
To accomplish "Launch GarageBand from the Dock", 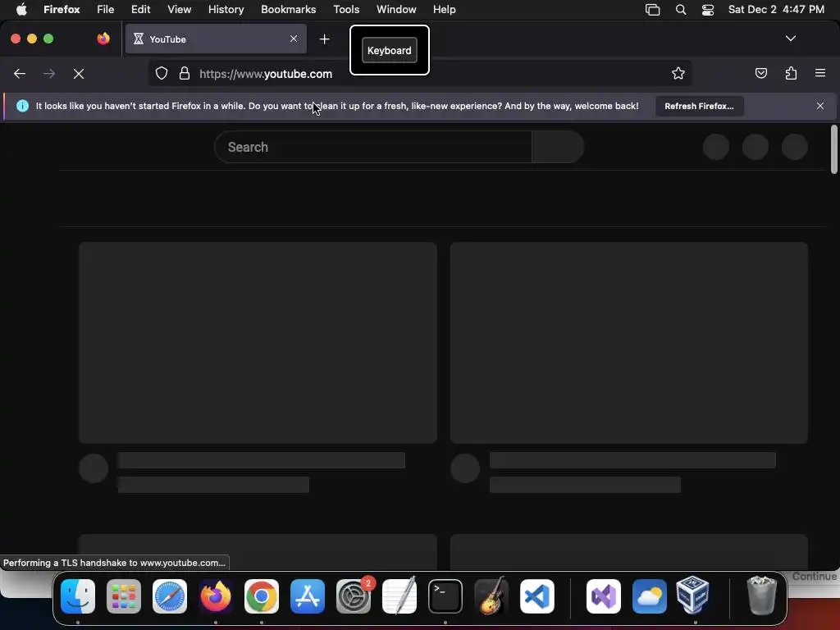I will 491,596.
